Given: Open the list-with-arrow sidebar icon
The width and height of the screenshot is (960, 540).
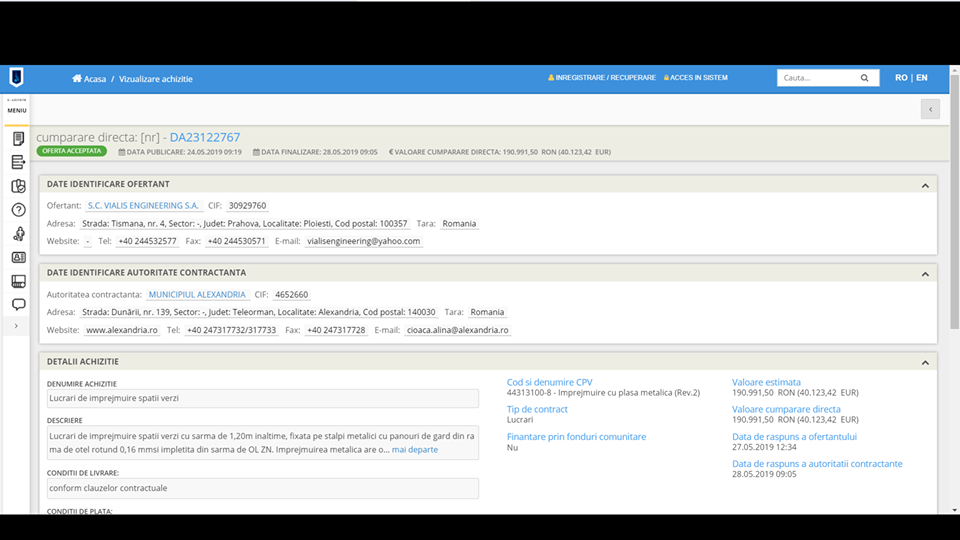Looking at the screenshot, I should coord(18,162).
